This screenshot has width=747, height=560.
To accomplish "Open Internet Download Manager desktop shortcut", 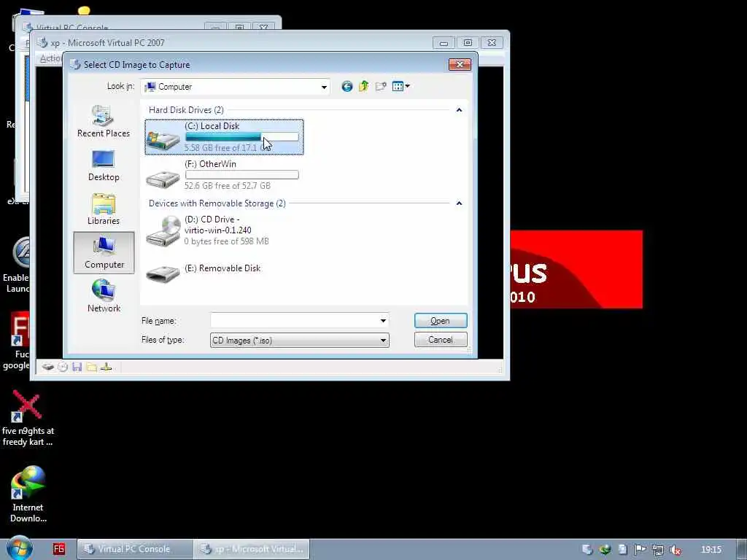I will (x=28, y=494).
